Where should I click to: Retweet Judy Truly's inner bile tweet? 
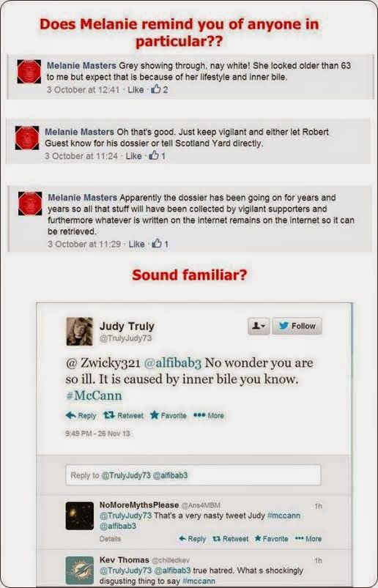[123, 415]
